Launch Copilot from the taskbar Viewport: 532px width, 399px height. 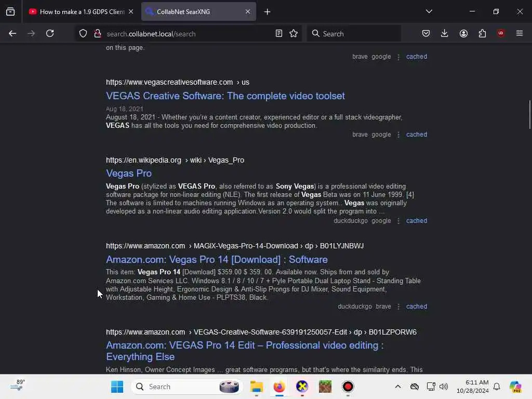[516, 387]
